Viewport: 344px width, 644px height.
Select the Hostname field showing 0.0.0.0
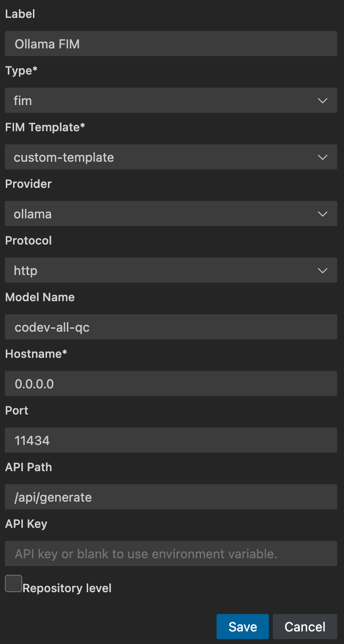coord(171,384)
